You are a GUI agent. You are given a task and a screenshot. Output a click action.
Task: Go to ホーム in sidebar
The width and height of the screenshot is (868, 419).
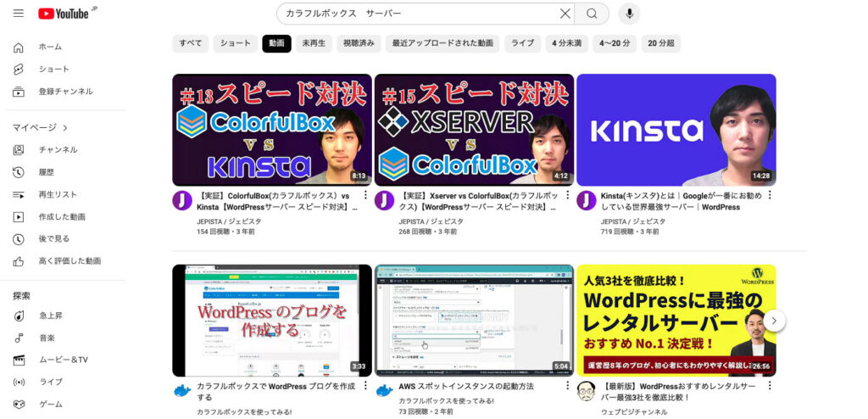tap(49, 47)
